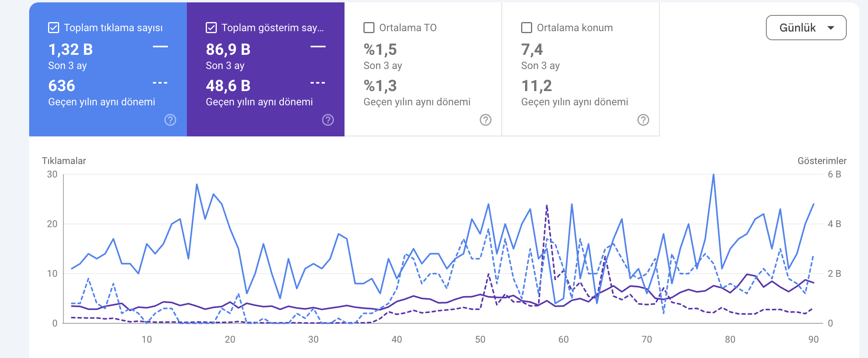
Task: Click the Toplam tıklama sayısı card
Action: (107, 69)
